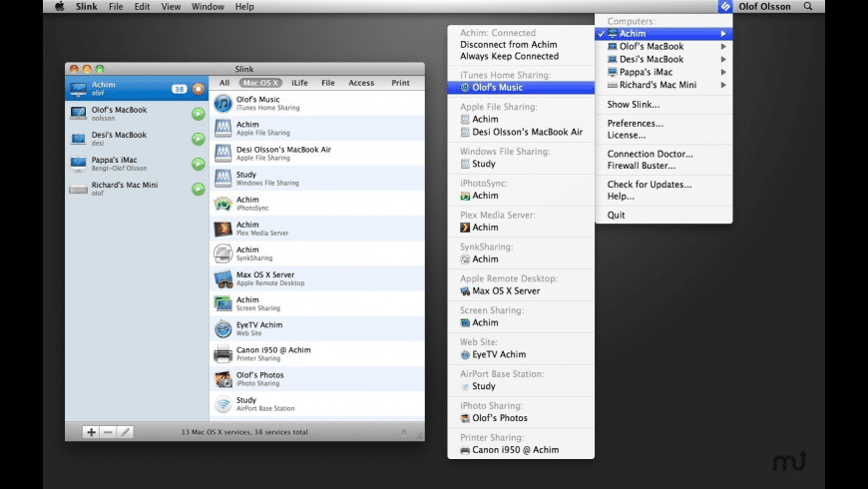Connect Olof's MacBook using its green button

click(x=198, y=114)
